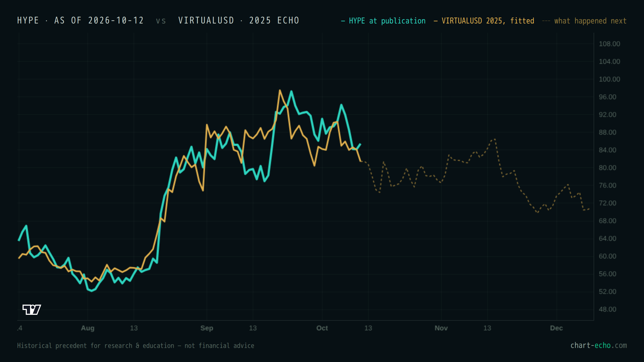
Task: Click the 60.00 price axis label
Action: (608, 256)
